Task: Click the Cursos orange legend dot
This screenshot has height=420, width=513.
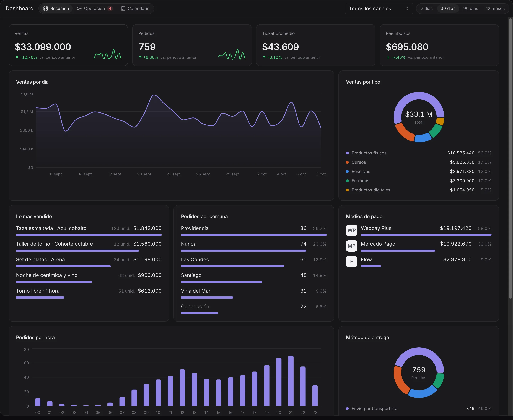Action: point(347,162)
